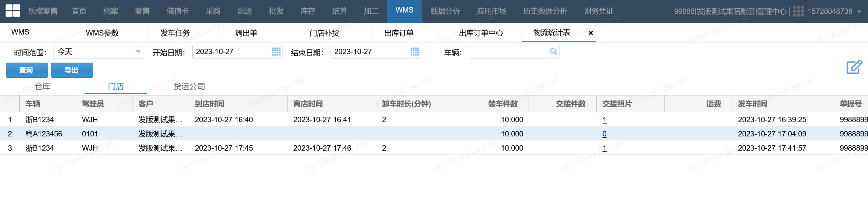This screenshot has width=868, height=198.
Task: Sort by the 车辆 column header
Action: click(x=48, y=104)
